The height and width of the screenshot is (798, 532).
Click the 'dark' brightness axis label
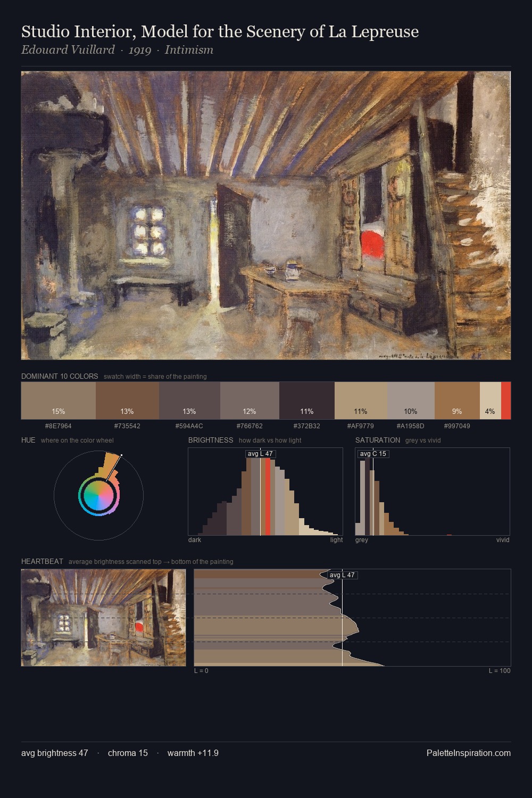coord(195,539)
